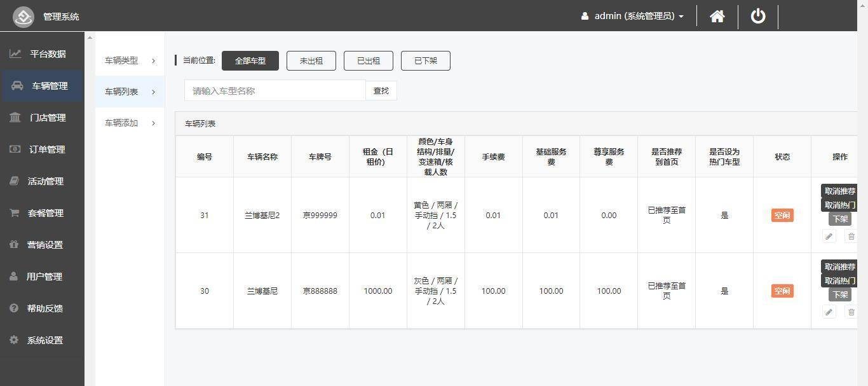
Task: Expand the 车辆添加 submenu item
Action: click(x=130, y=123)
